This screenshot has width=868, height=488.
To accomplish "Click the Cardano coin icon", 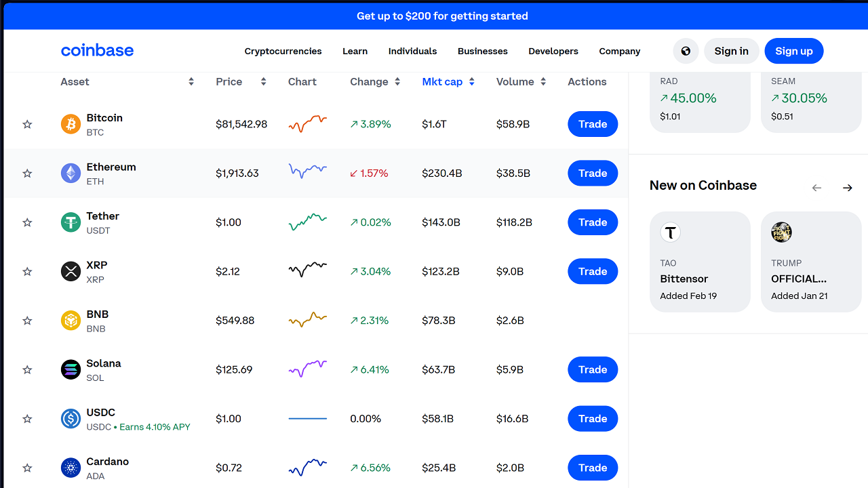I will coord(71,468).
